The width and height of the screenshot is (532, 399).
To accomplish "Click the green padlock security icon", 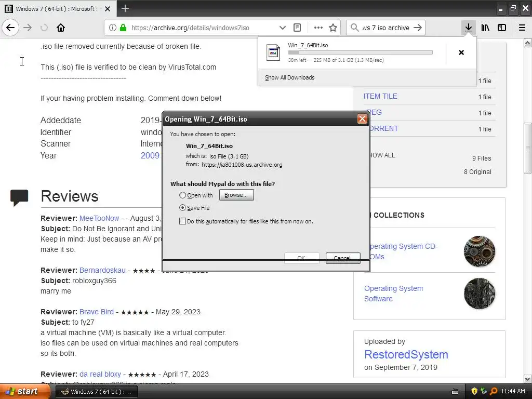I will pyautogui.click(x=123, y=28).
